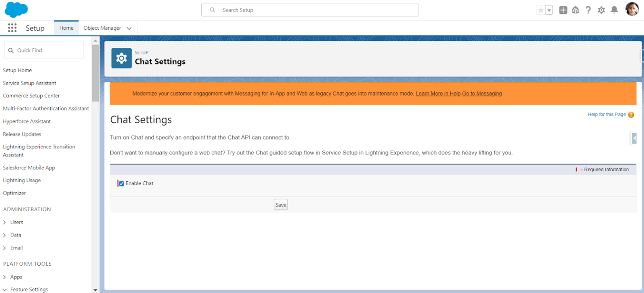The image size is (644, 293).
Task: Click the Salesforce Help question mark
Action: [588, 10]
